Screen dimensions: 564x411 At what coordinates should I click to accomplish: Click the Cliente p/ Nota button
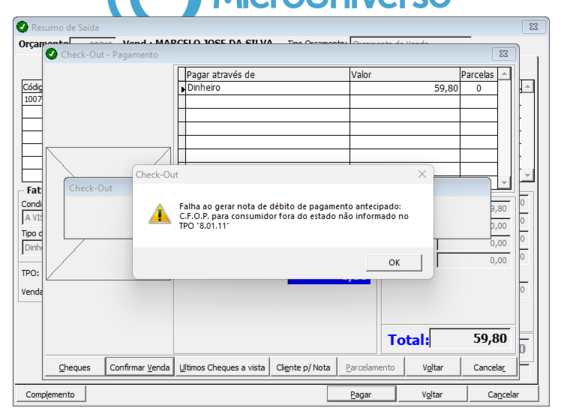point(303,367)
